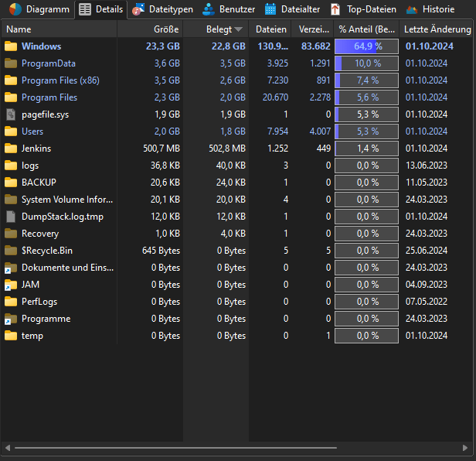Viewport: 476px width, 461px height.
Task: Click the Program Files (x86) folder icon
Action: coord(11,80)
